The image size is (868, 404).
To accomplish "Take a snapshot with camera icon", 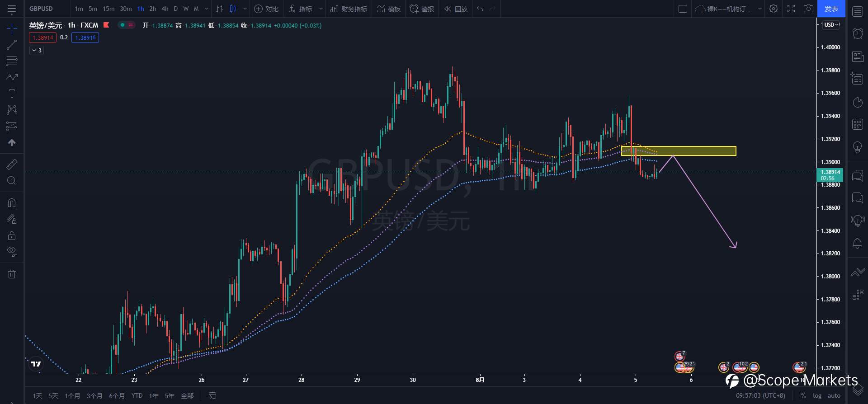I will point(808,9).
